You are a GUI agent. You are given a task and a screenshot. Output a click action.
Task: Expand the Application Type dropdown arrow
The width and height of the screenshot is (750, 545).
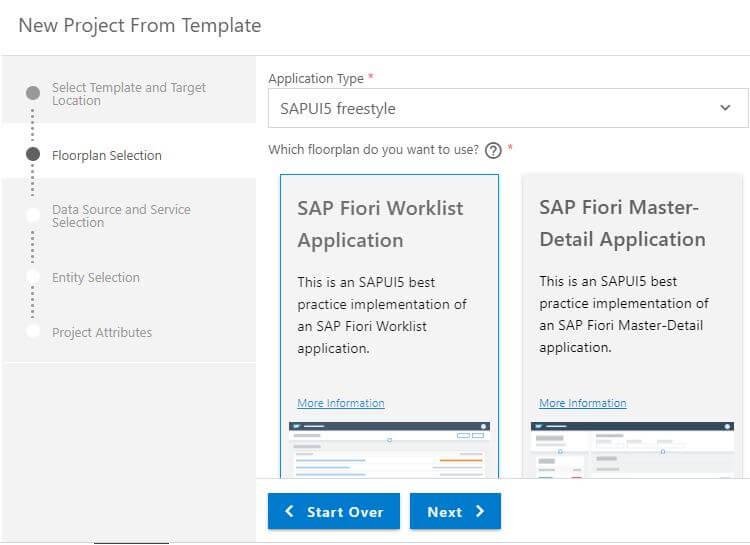725,108
